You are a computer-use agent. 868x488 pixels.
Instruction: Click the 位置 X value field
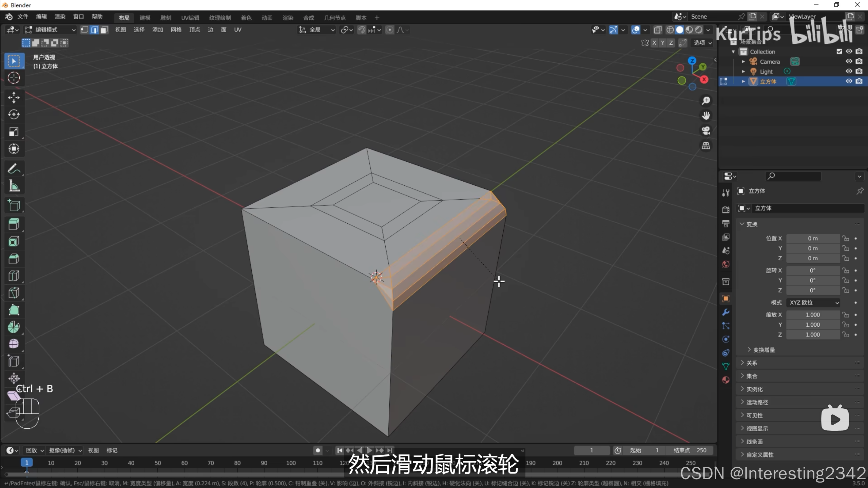(813, 239)
